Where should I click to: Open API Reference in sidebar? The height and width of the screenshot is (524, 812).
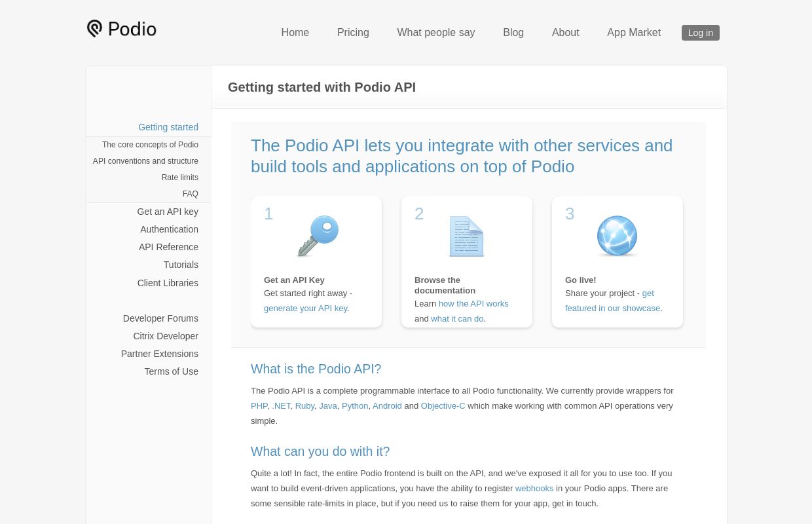click(x=168, y=247)
